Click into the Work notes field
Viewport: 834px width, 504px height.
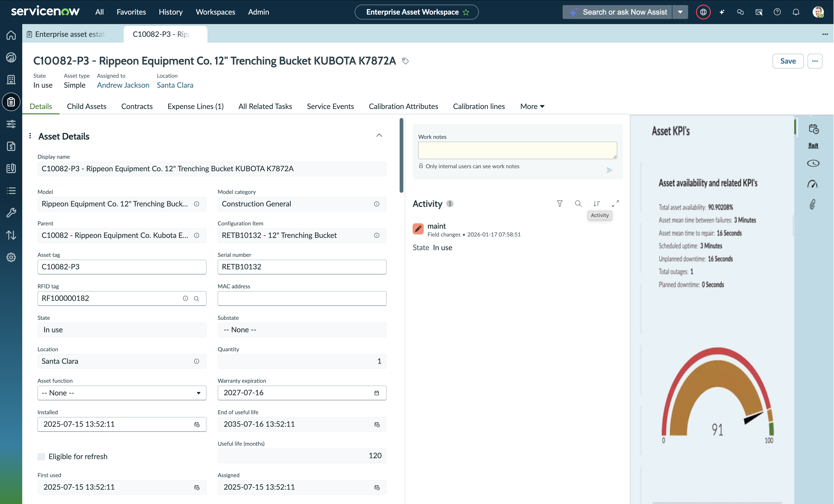[517, 150]
